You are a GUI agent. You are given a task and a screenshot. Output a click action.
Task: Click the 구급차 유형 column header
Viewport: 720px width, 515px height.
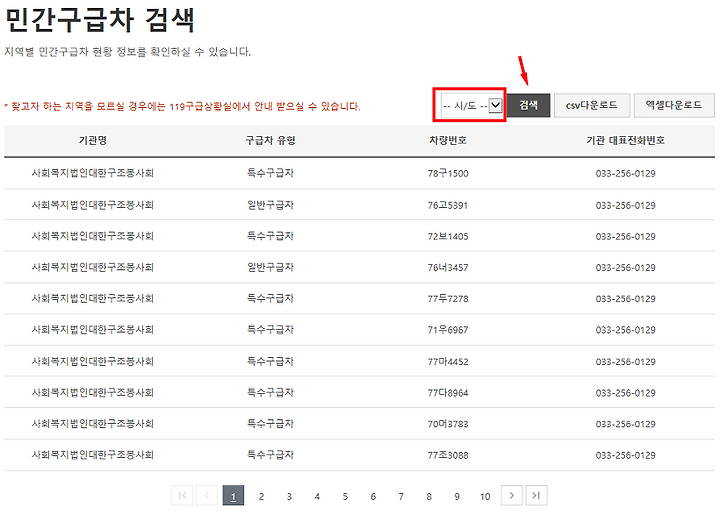(270, 140)
